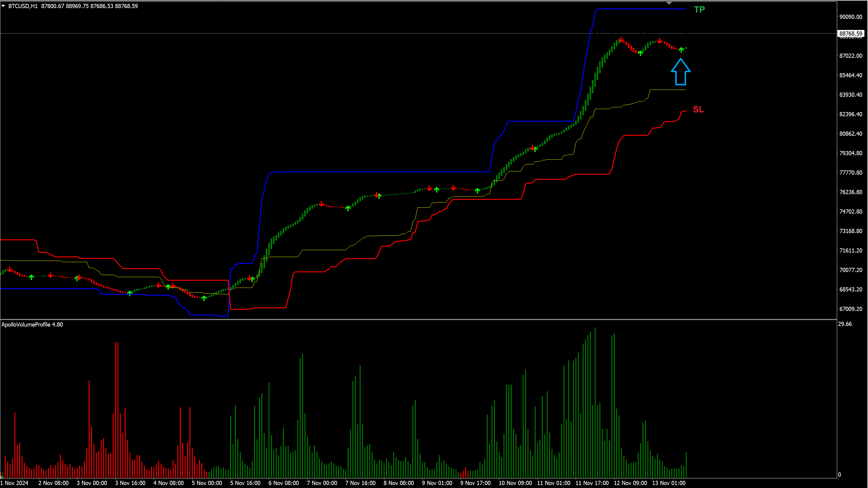Click price level 76236.80 on the scale
868x488 pixels.
[851, 192]
